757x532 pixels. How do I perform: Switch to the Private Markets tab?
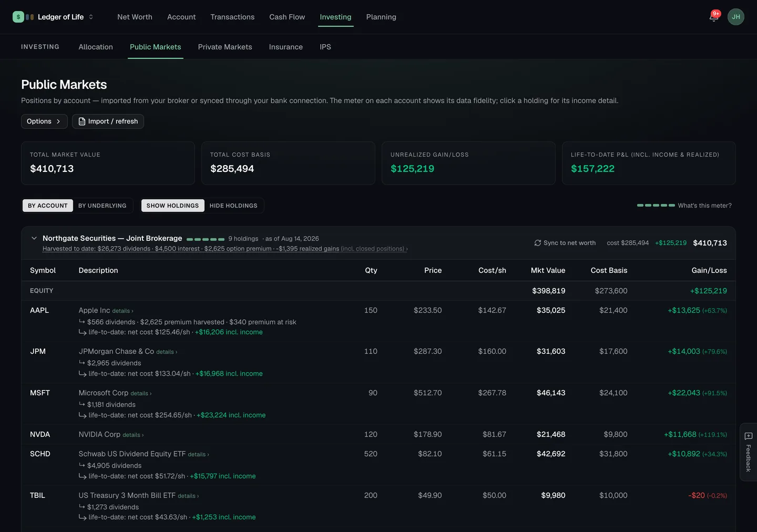pos(225,47)
